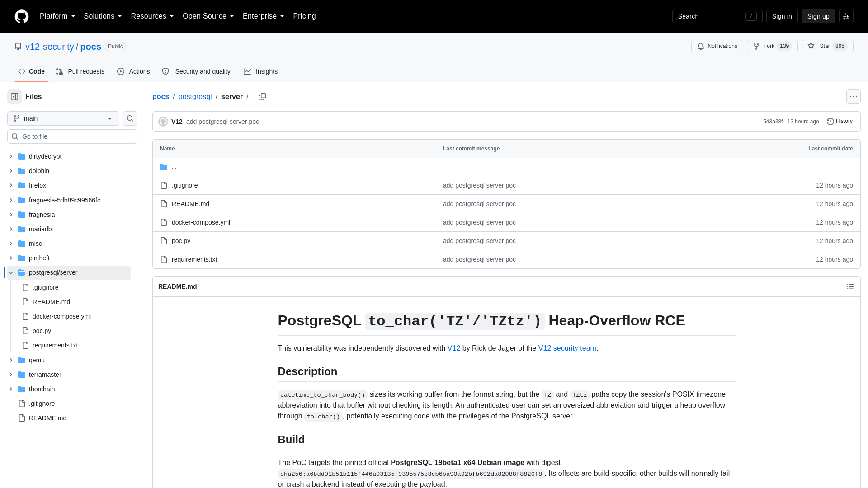Screen dimensions: 868x488
Task: Copy the path with the copy icon
Action: tap(262, 97)
